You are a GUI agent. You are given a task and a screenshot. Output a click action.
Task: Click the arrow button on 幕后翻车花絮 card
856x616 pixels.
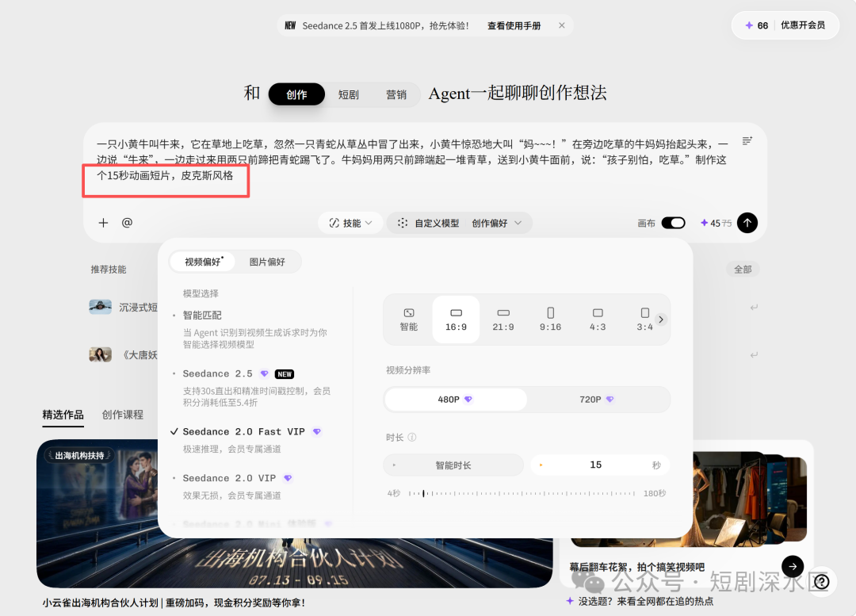click(792, 566)
